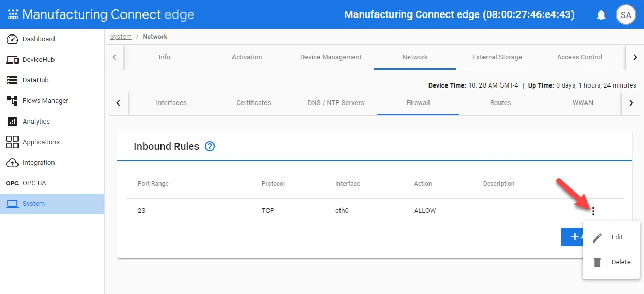Go to Dashboard in sidebar
This screenshot has height=294, width=644.
click(x=52, y=39)
